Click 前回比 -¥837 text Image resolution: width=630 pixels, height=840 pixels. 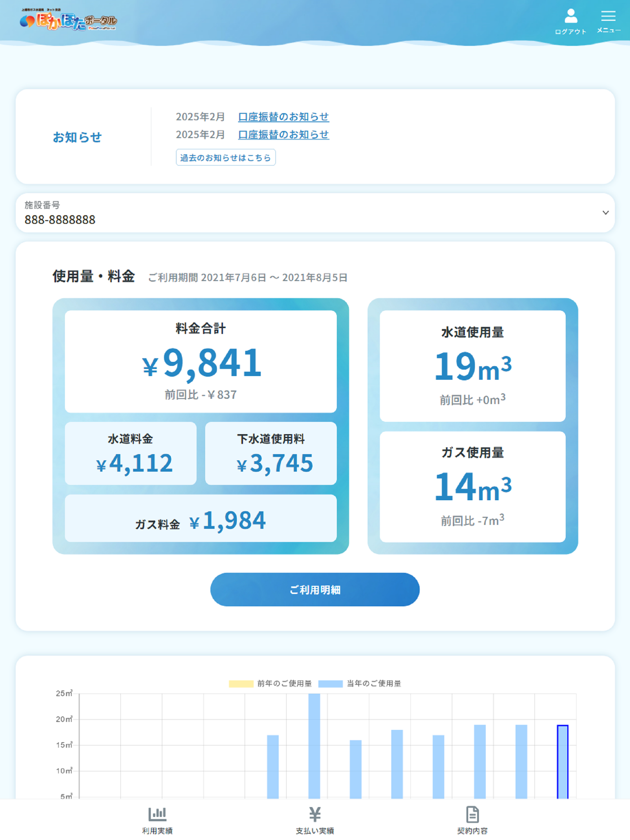pos(201,395)
